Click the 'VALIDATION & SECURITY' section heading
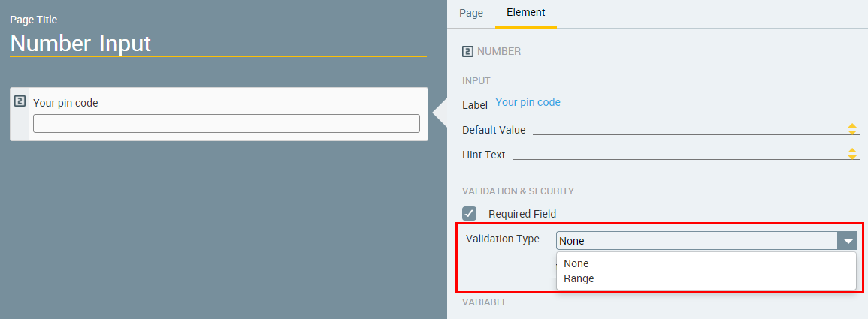868x319 pixels. tap(518, 191)
